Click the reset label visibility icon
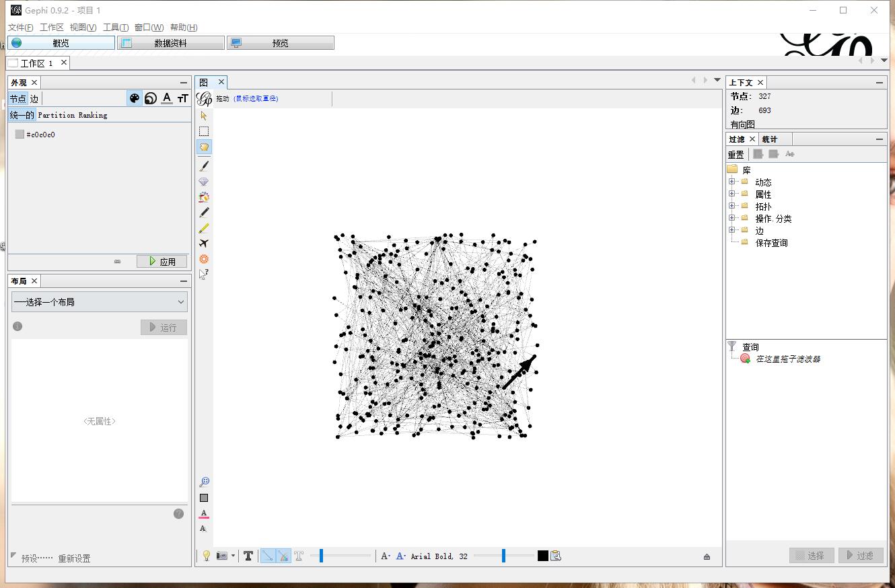Viewport: 895px width, 588px height. click(203, 529)
